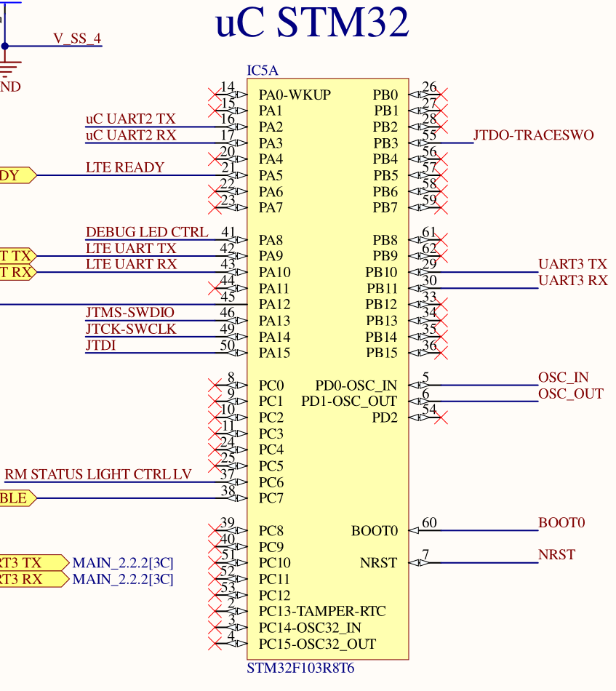
Task: Select the 'uC UART2 TX' net label
Action: click(130, 119)
